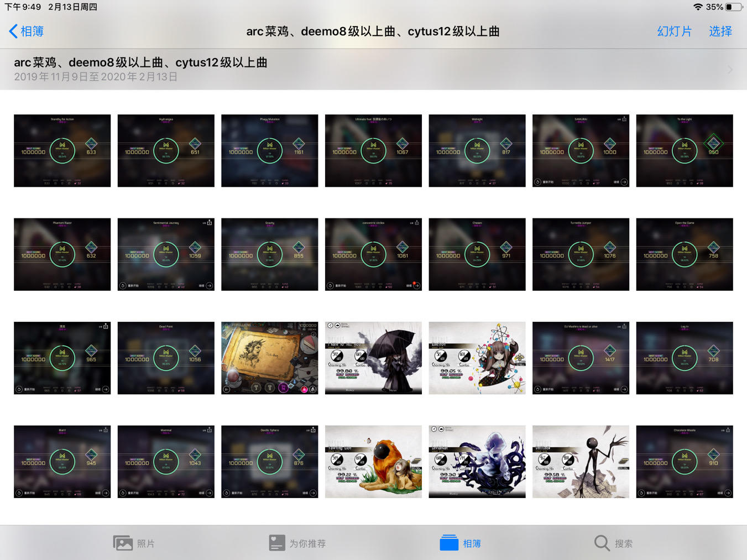Open Sentimental Journey screenshot with 1059 combo
Screen dimensions: 747x560
(x=166, y=254)
